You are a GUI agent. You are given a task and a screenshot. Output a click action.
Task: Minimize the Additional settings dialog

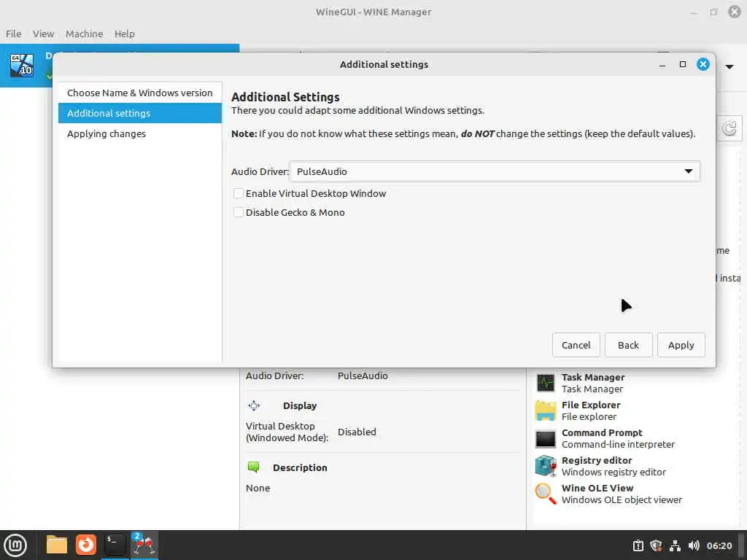(662, 65)
